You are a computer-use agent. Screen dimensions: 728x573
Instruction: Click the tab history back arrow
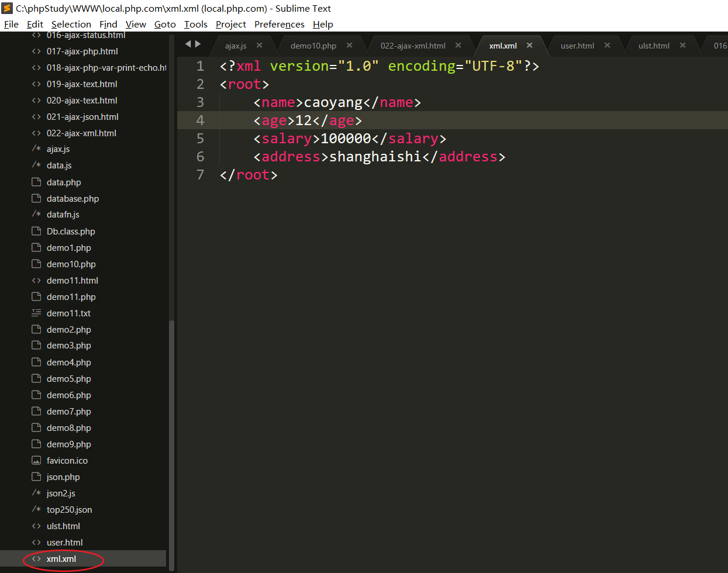[188, 44]
